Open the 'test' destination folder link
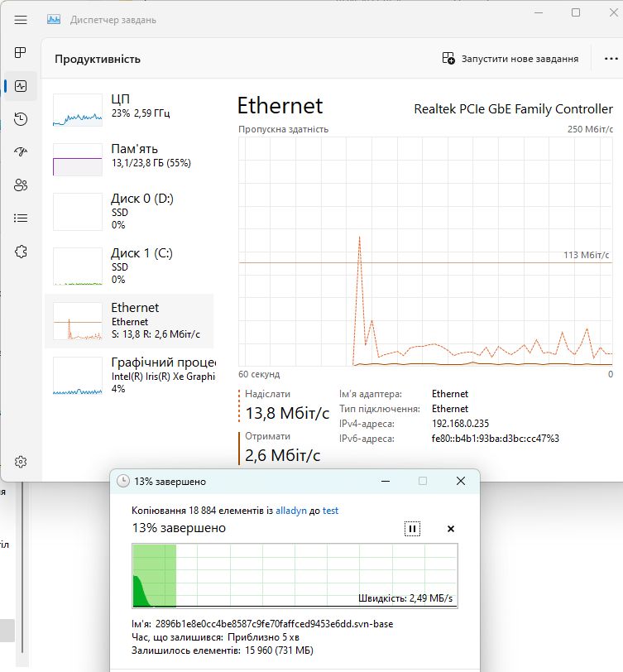 330,511
